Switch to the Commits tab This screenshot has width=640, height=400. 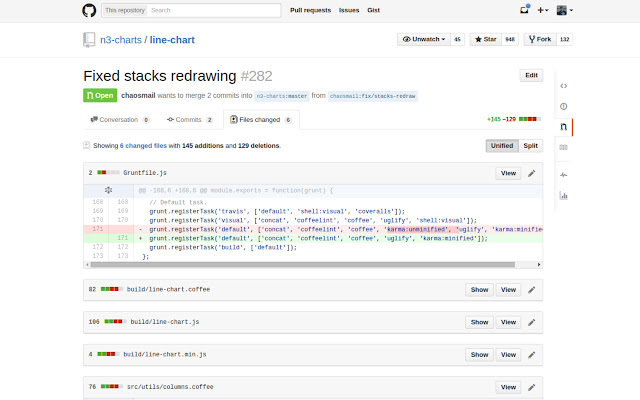[190, 120]
